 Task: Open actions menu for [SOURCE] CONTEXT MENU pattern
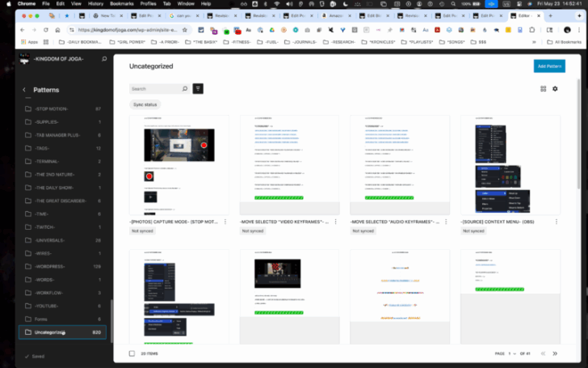tap(556, 222)
